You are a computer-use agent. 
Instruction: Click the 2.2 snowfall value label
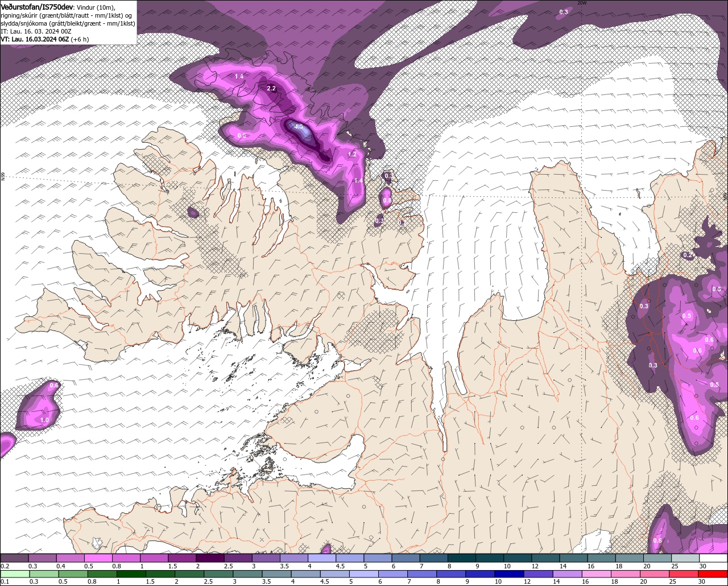[271, 88]
